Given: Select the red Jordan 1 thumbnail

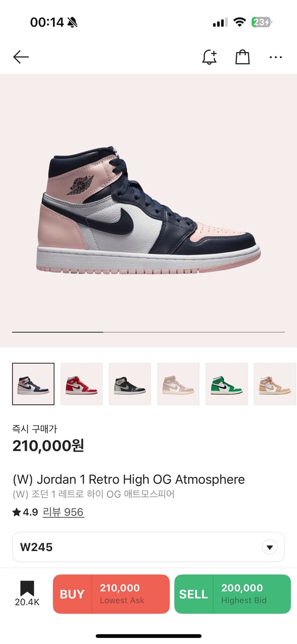Looking at the screenshot, I should [x=82, y=384].
